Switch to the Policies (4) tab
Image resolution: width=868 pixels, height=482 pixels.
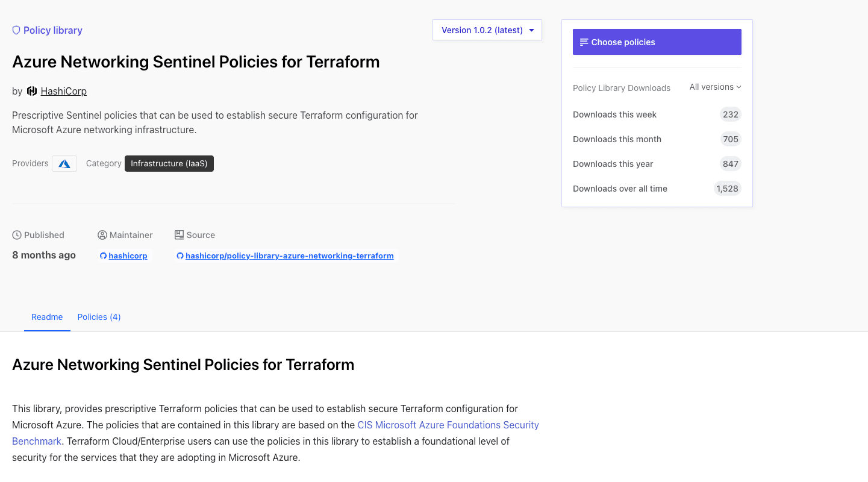pos(99,317)
